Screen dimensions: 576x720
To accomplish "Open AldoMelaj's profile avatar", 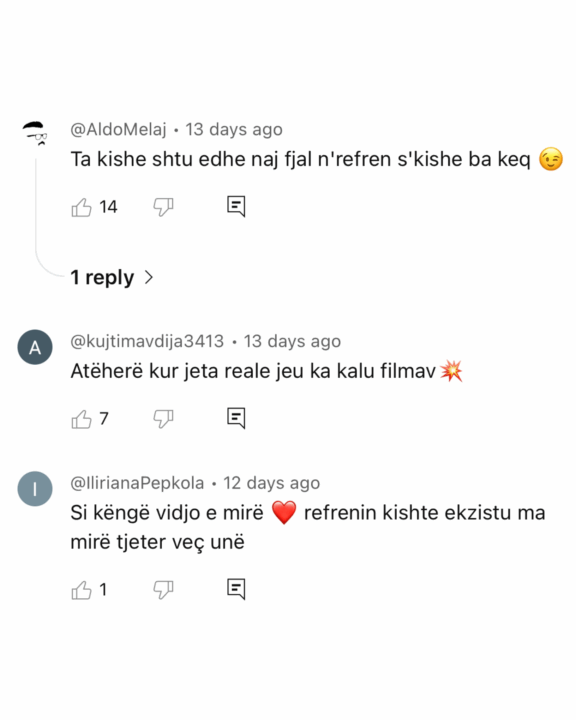I will [35, 134].
